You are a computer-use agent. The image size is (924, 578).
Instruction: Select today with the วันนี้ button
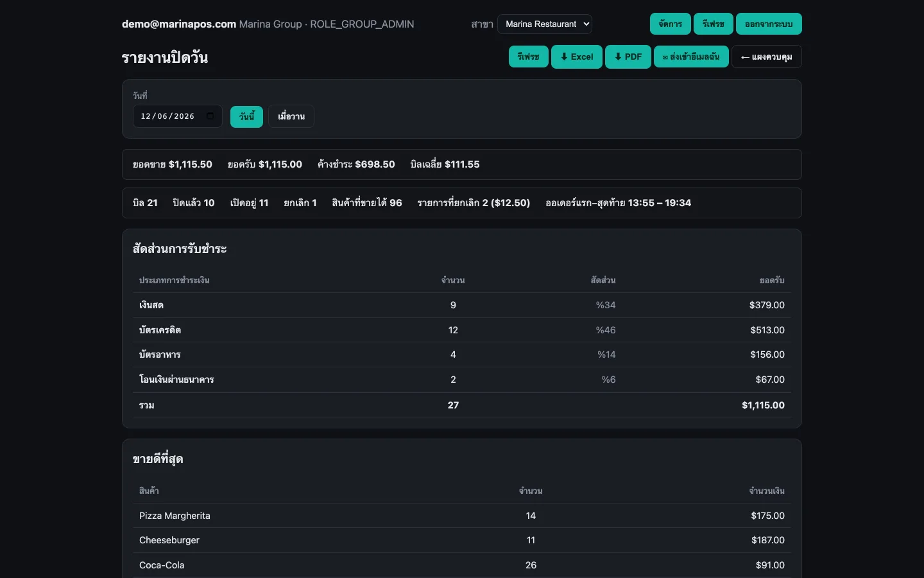click(246, 116)
